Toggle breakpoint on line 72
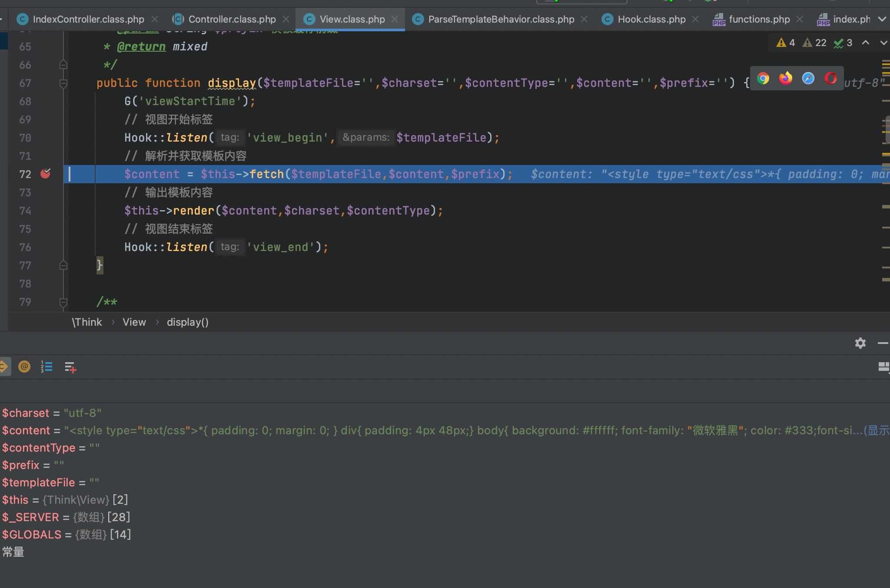 coord(45,174)
